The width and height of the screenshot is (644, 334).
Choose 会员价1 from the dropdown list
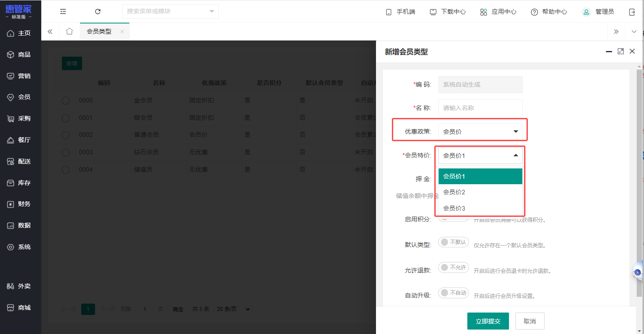(x=480, y=176)
